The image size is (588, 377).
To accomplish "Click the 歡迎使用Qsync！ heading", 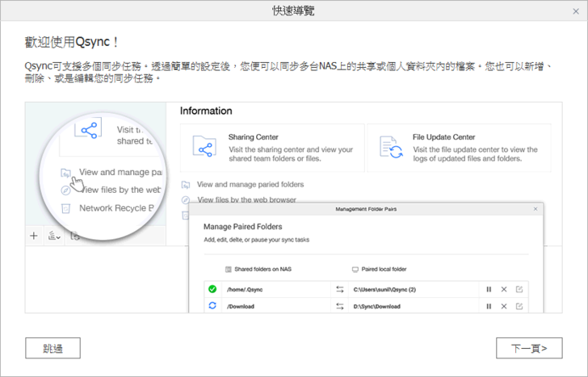I will tap(72, 42).
